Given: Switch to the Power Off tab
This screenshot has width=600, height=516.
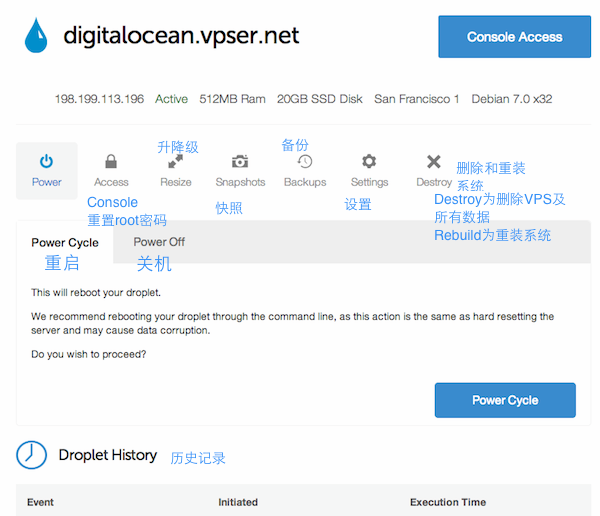Looking at the screenshot, I should point(159,242).
